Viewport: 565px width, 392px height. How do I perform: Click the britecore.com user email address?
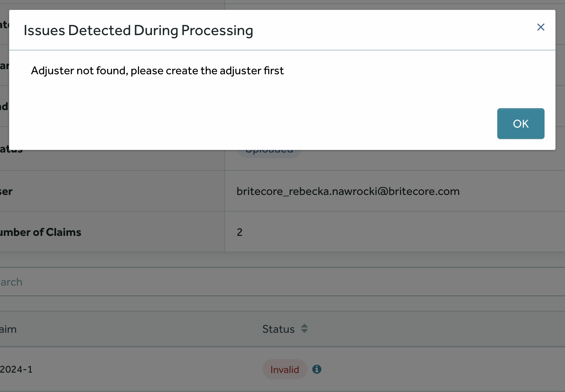(x=348, y=191)
